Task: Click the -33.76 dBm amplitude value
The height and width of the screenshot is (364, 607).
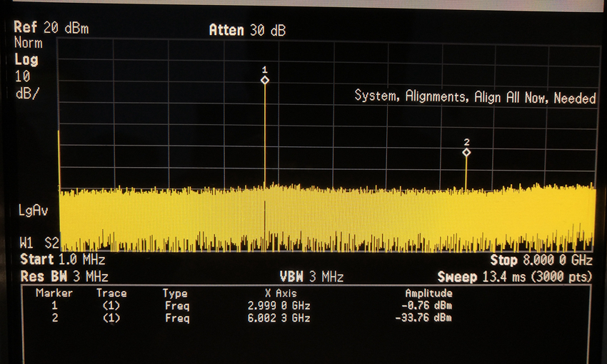Action: 426,318
